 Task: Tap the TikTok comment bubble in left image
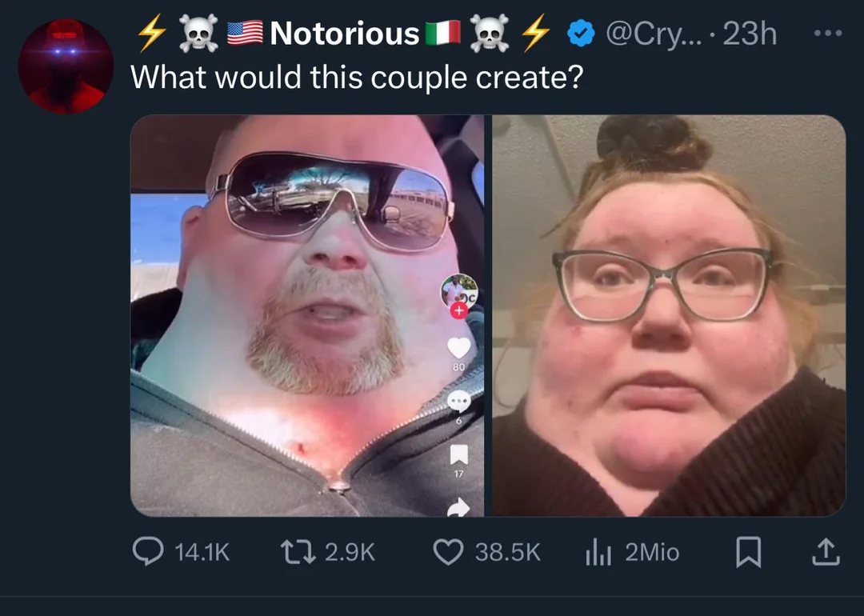(458, 402)
